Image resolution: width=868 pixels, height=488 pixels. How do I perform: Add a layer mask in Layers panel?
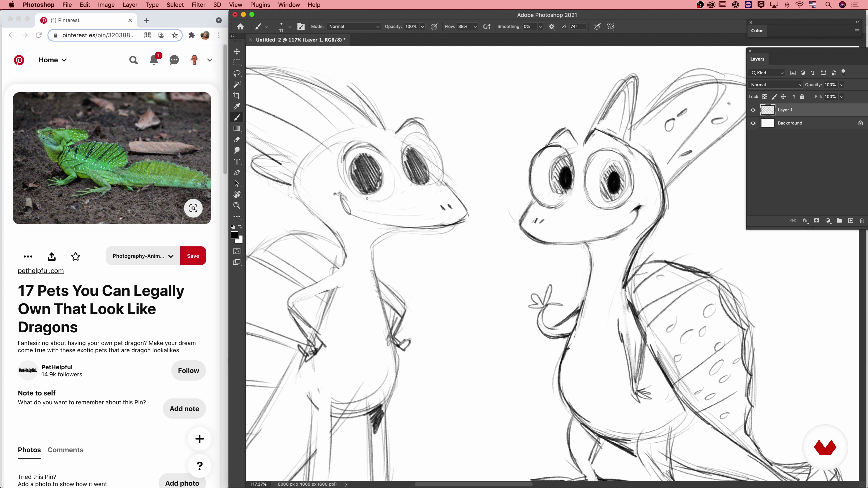[x=816, y=221]
